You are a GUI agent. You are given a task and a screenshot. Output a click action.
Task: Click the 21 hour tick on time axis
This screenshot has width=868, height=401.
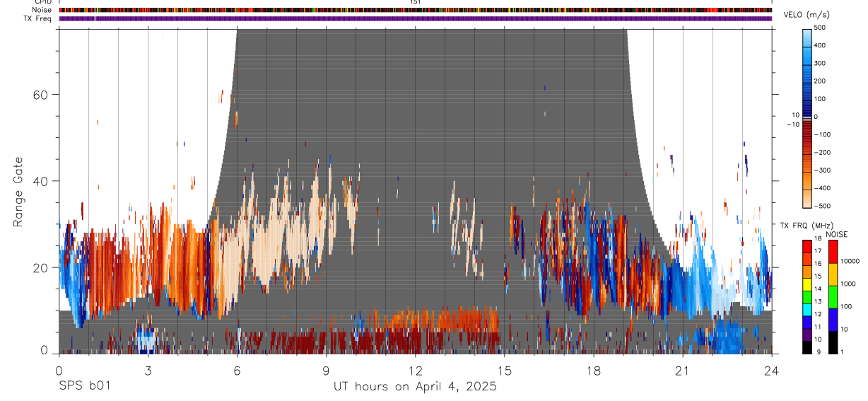[683, 371]
